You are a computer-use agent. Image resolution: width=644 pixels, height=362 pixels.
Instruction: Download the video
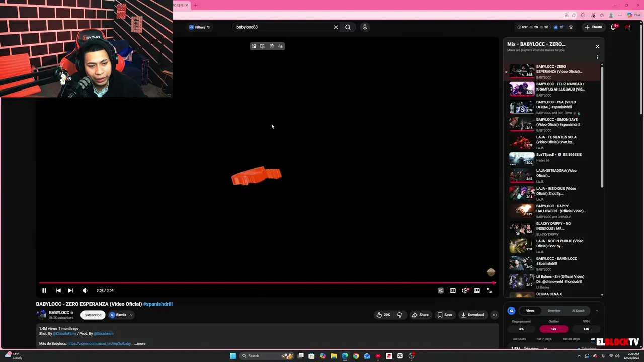click(472, 315)
